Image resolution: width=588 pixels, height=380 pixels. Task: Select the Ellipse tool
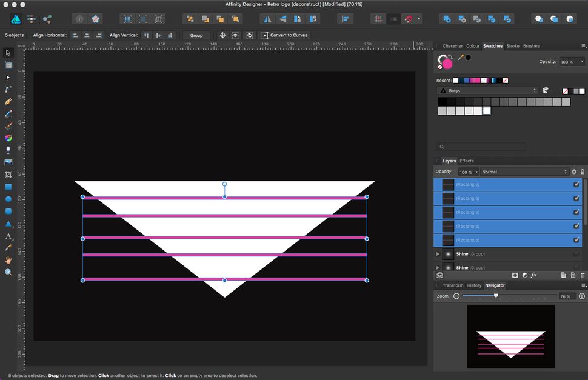point(8,198)
